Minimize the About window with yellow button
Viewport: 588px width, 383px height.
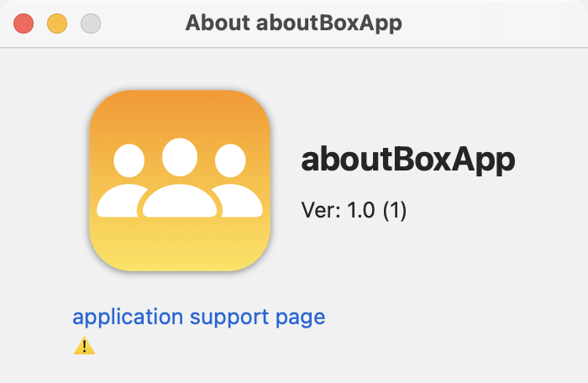coord(57,24)
